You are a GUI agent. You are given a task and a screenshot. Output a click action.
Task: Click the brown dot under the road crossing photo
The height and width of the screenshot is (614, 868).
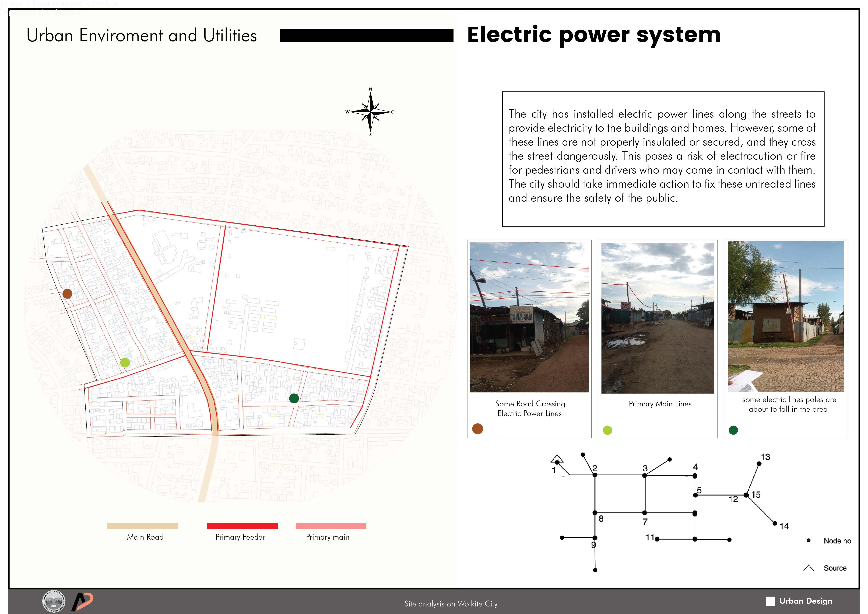click(477, 429)
